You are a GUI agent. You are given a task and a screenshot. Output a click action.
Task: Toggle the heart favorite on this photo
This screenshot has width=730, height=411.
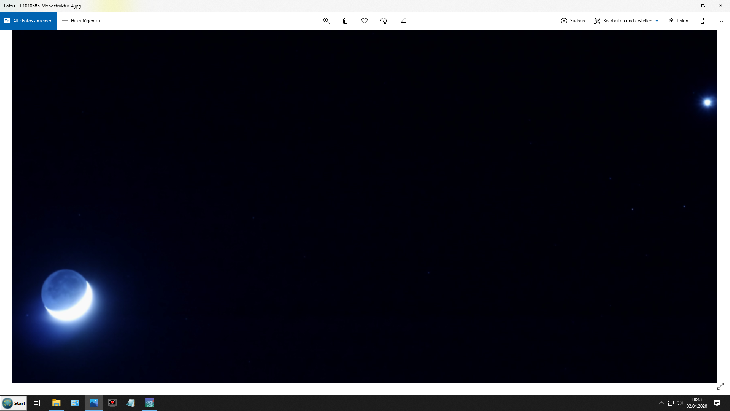click(364, 20)
